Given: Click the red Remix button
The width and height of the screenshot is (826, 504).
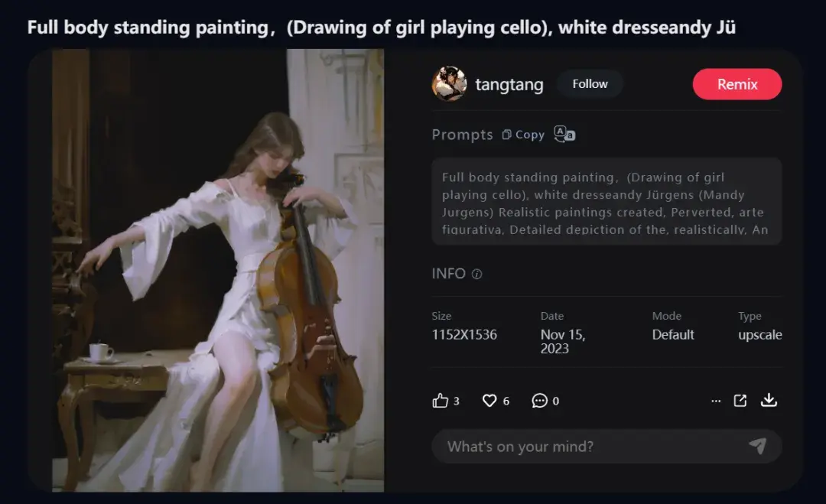Looking at the screenshot, I should tap(737, 84).
